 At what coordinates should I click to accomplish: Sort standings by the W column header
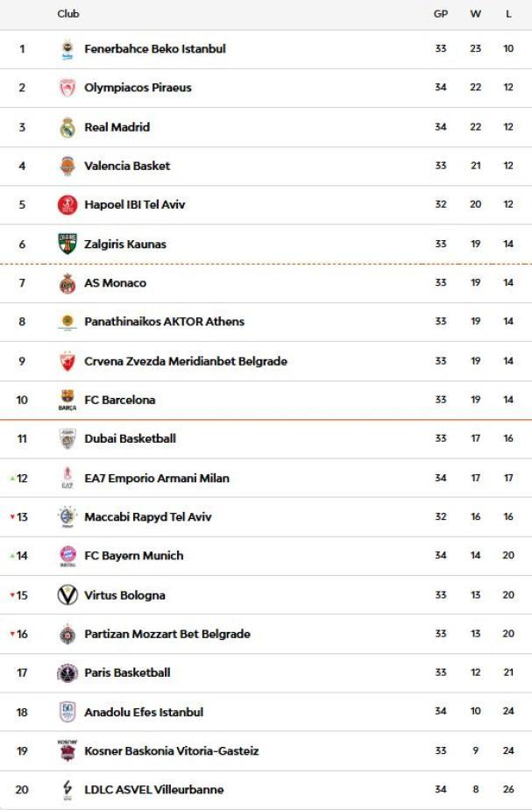pyautogui.click(x=475, y=14)
